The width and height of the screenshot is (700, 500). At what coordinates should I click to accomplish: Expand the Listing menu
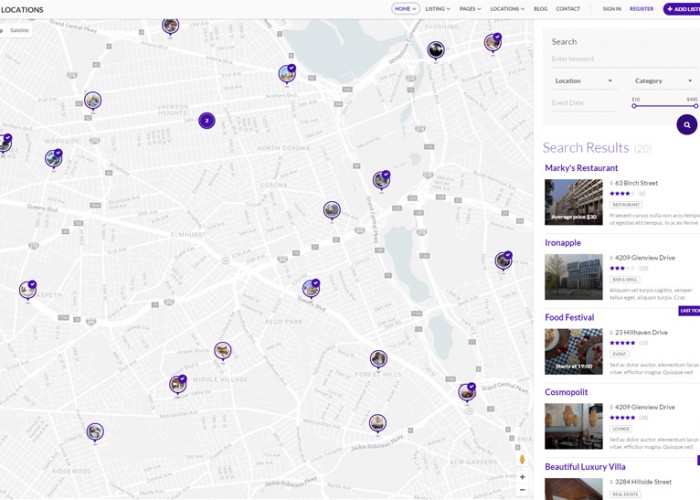coord(438,8)
